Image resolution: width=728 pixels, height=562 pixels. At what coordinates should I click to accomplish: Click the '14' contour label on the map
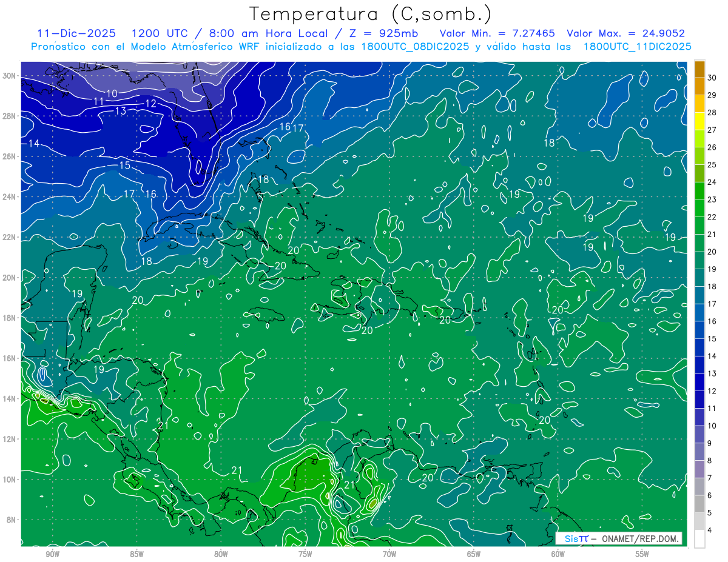click(x=34, y=144)
